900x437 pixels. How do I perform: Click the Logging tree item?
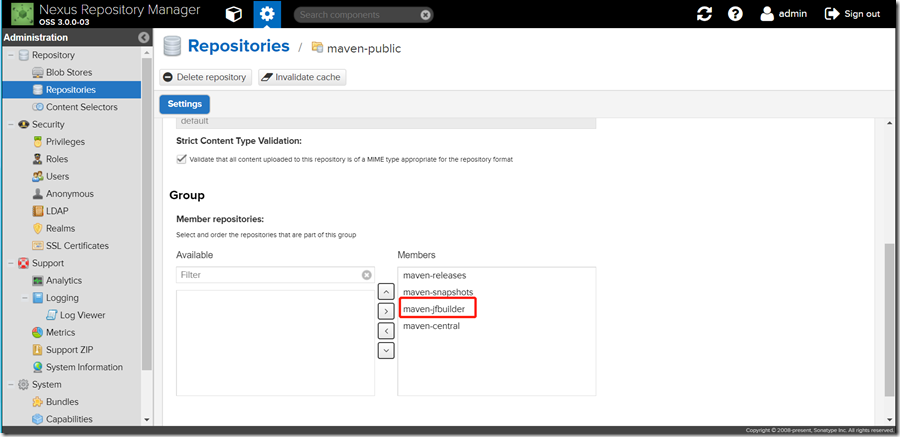click(x=62, y=298)
